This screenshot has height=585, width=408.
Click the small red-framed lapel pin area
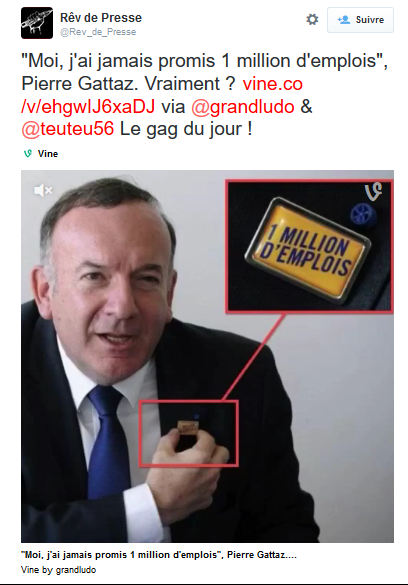[x=189, y=434]
